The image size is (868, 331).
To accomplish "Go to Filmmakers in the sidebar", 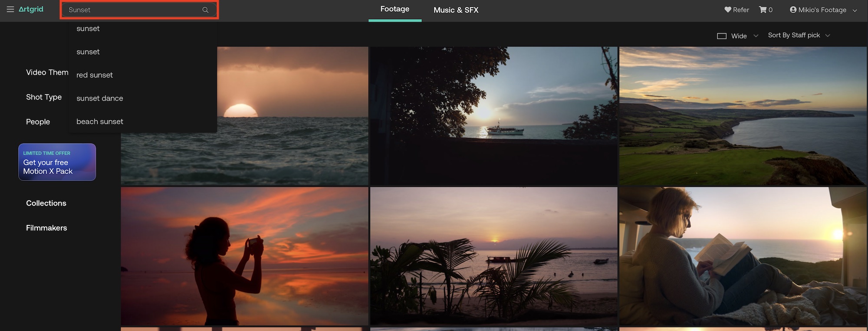I will coord(46,228).
